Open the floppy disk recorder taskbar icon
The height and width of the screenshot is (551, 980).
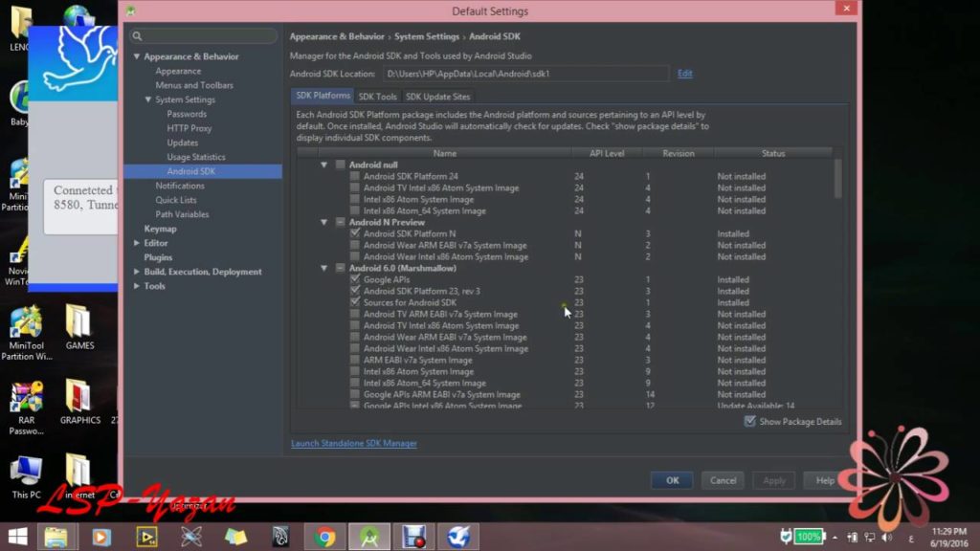413,537
